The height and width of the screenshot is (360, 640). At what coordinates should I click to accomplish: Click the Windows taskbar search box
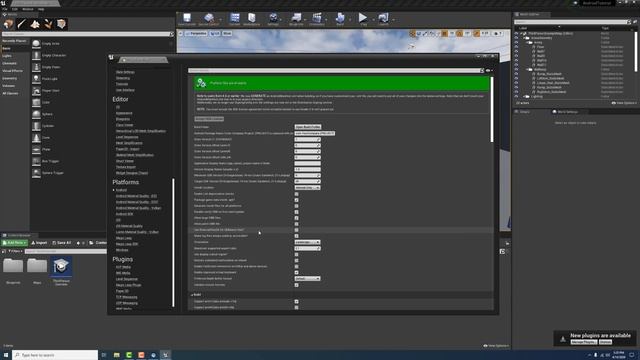click(55, 355)
